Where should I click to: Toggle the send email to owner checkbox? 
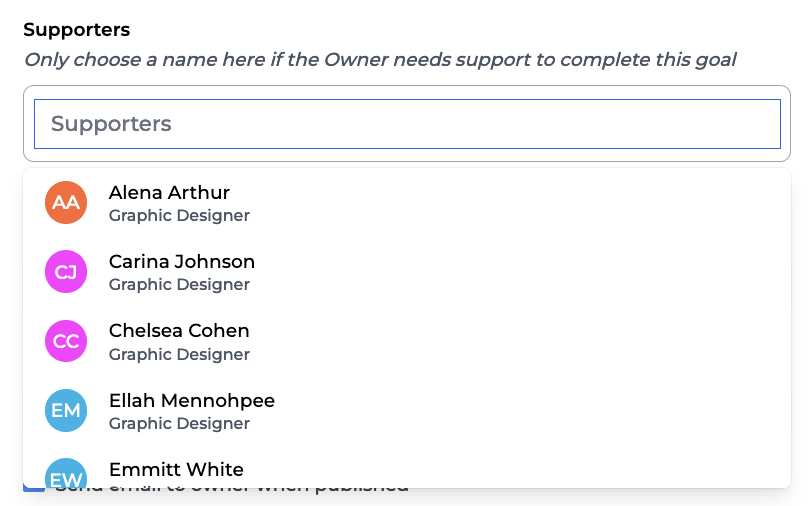pos(32,489)
